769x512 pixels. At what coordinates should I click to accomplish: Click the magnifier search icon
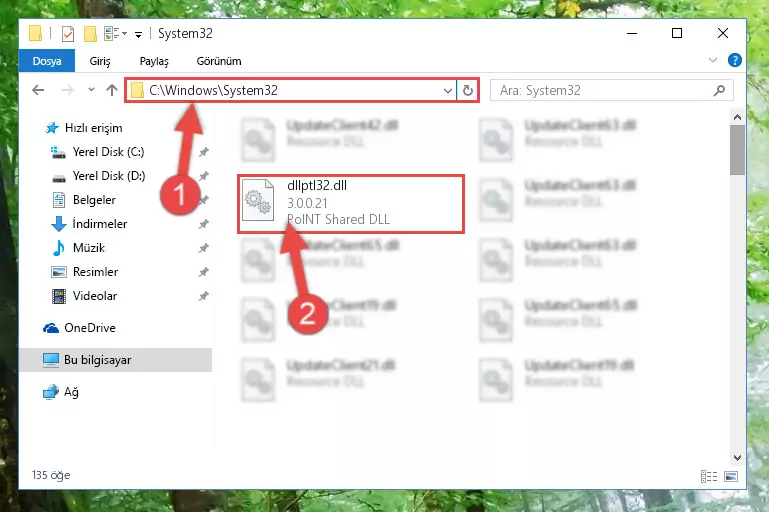[x=719, y=90]
